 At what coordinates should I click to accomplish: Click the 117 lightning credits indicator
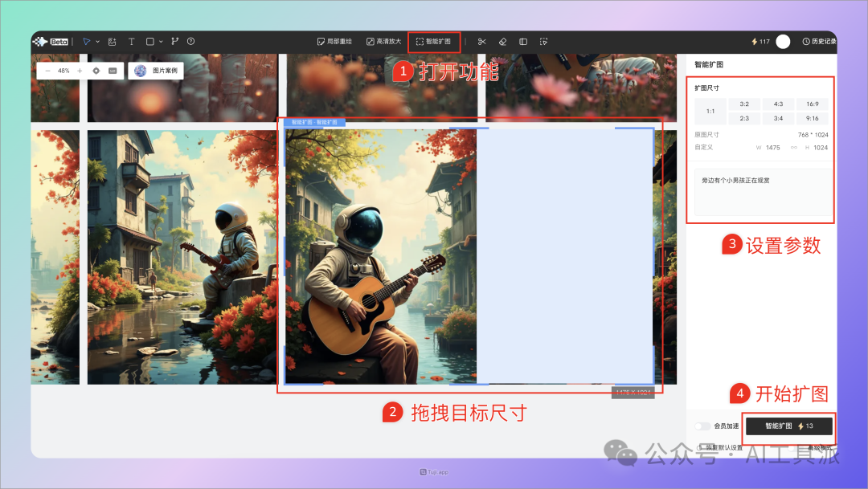pyautogui.click(x=760, y=42)
